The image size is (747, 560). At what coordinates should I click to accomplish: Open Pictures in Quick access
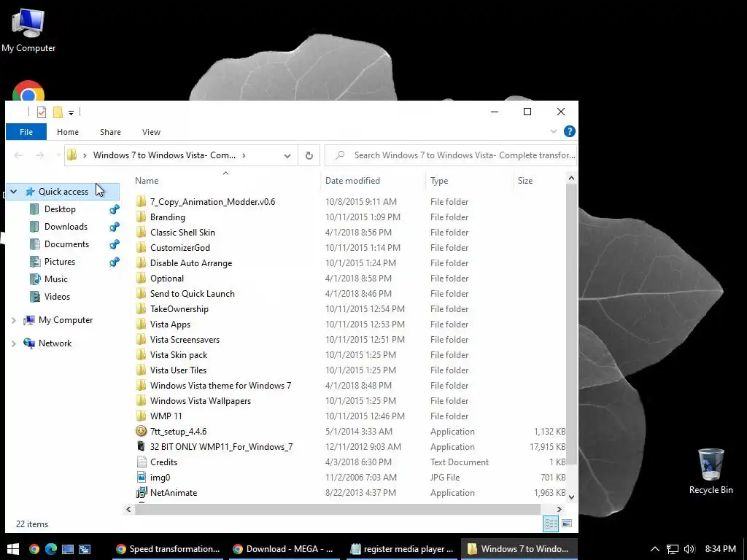[x=60, y=262]
